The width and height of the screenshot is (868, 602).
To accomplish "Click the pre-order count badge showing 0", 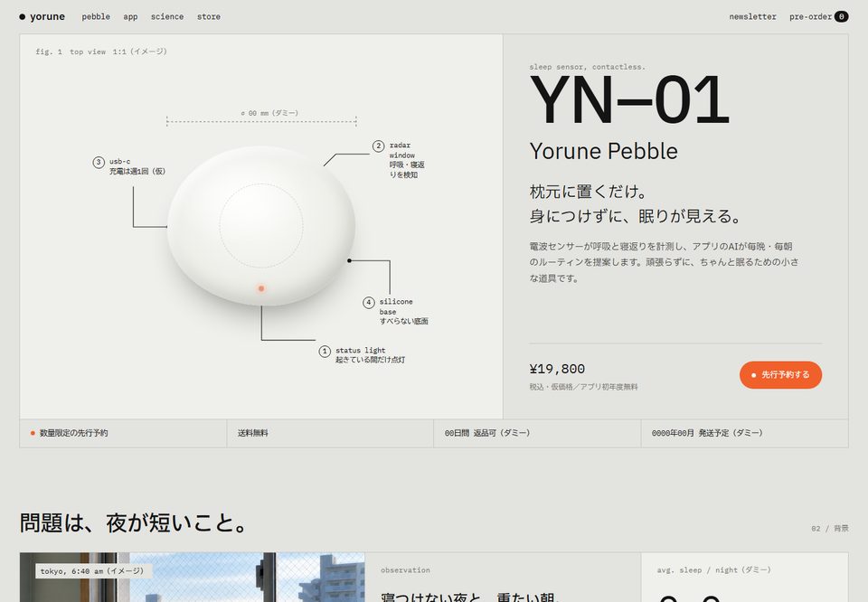I will coord(842,16).
